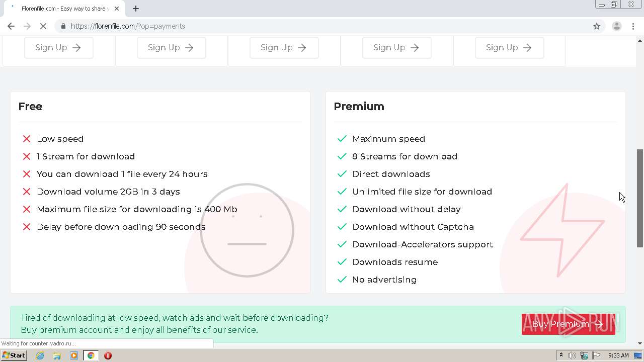Click the browser forward arrow
644x362 pixels.
pos(27,26)
